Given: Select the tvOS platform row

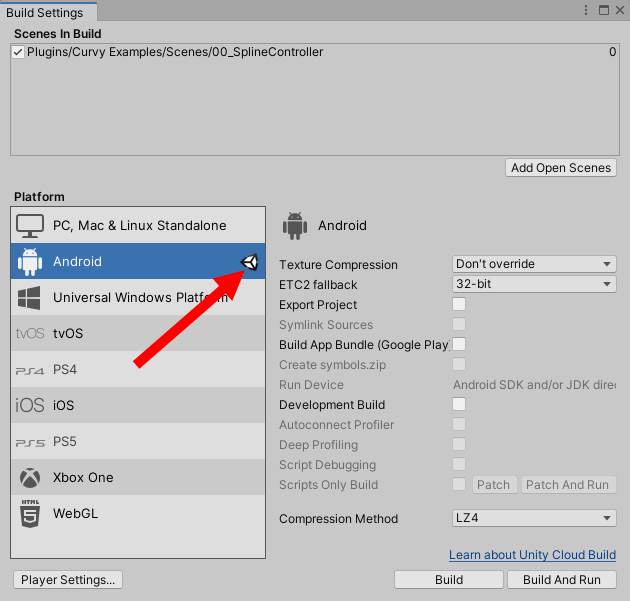Looking at the screenshot, I should pyautogui.click(x=138, y=333).
